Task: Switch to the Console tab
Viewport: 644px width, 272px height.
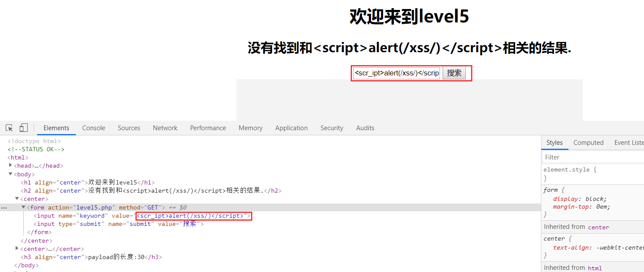Action: (94, 128)
